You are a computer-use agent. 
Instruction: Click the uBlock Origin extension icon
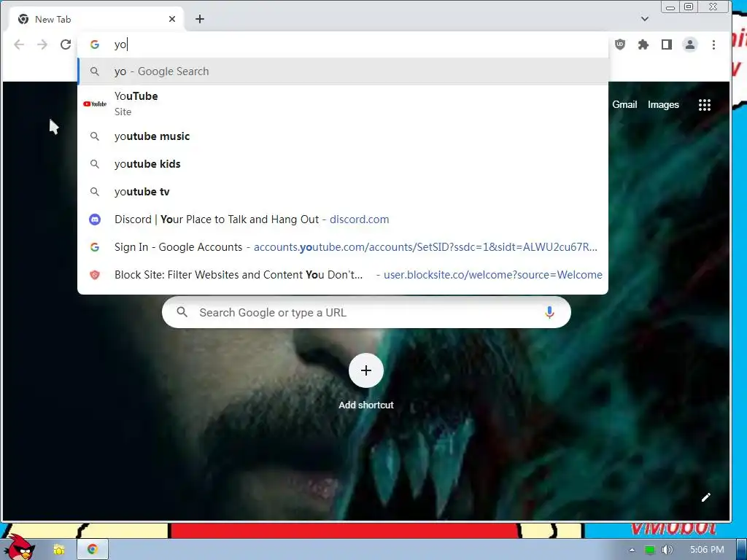click(x=620, y=44)
